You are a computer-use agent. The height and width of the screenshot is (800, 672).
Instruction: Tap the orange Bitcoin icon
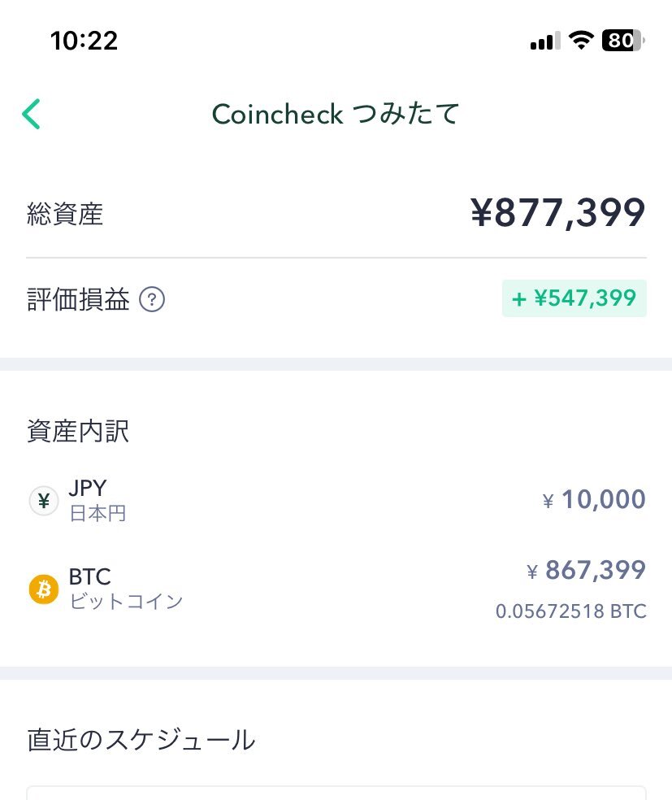[44, 589]
